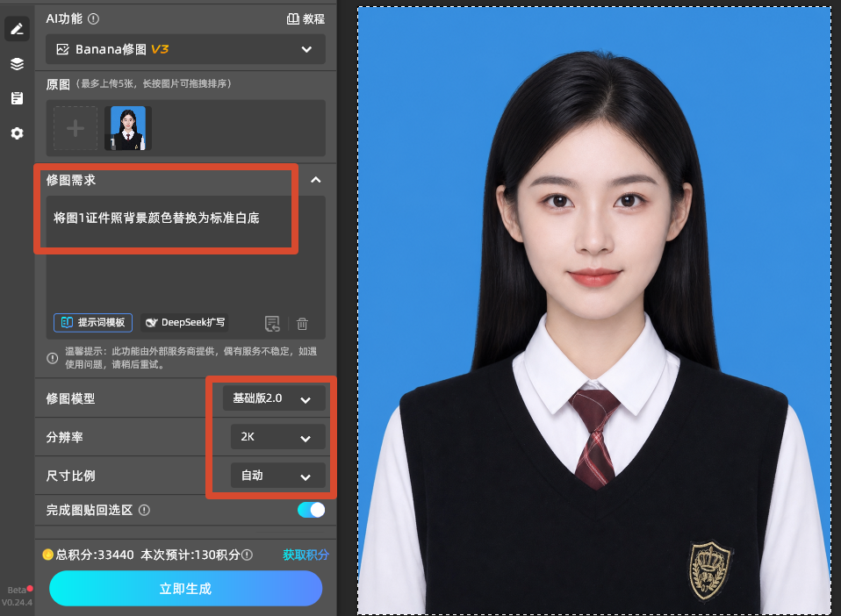This screenshot has width=841, height=616.
Task: Open the 修图模型 基础版2.0 dropdown
Action: [274, 398]
